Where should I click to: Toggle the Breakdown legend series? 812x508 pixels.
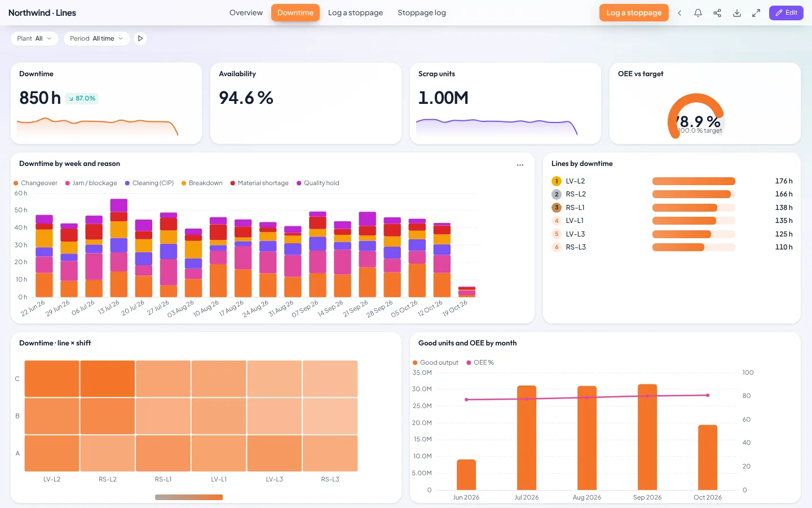pyautogui.click(x=202, y=183)
